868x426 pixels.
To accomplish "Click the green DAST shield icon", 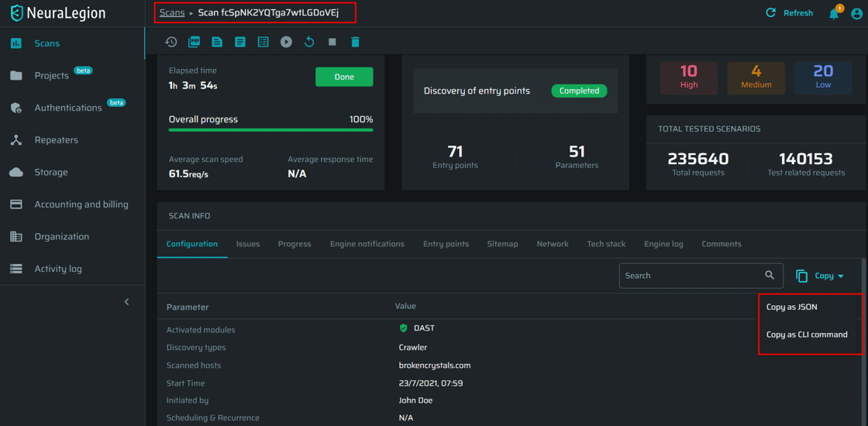I will tap(404, 328).
